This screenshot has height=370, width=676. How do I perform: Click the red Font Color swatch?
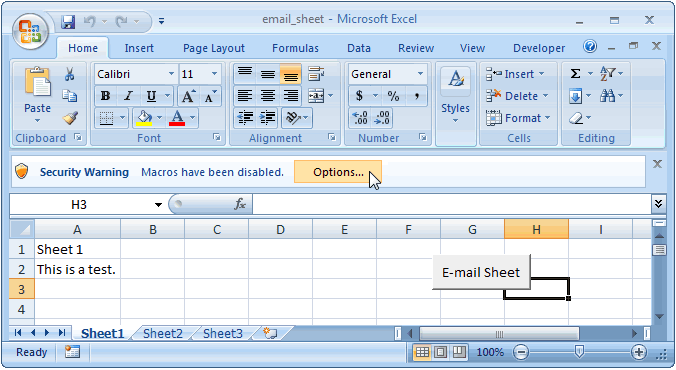[177, 118]
